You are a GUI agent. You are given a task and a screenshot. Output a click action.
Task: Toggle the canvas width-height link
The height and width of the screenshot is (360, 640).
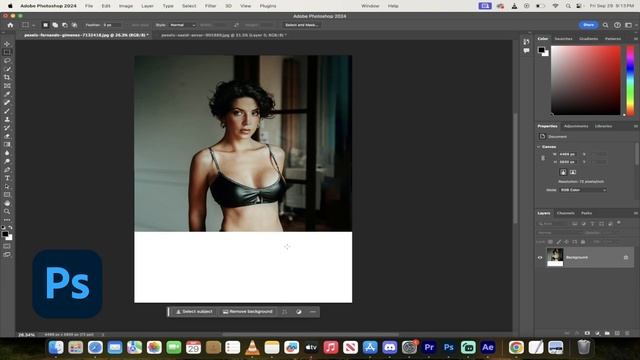tap(543, 158)
